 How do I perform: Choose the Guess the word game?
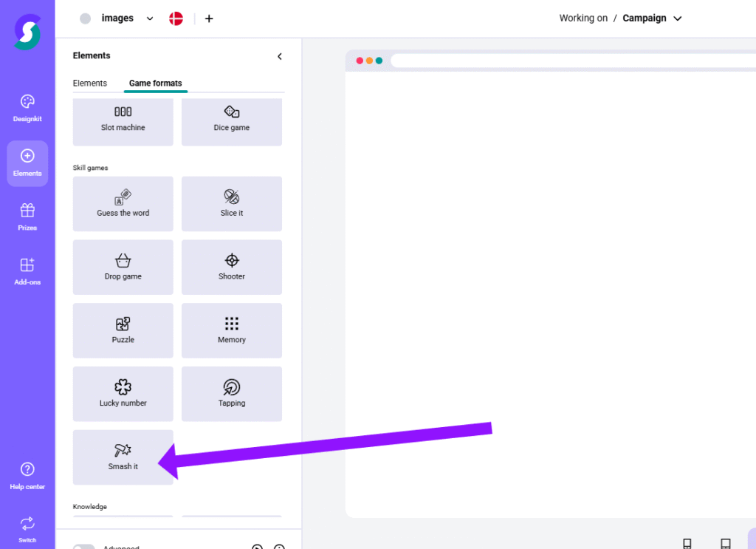pyautogui.click(x=123, y=204)
